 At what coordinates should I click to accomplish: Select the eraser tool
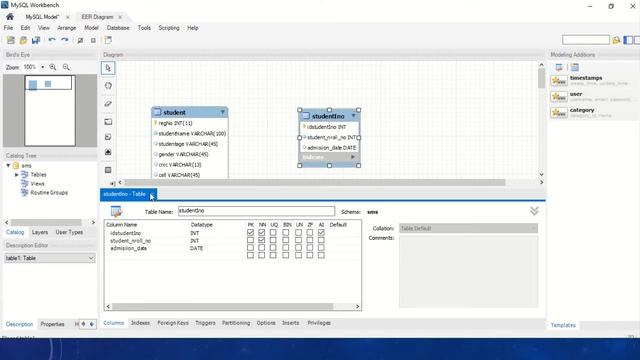108,104
